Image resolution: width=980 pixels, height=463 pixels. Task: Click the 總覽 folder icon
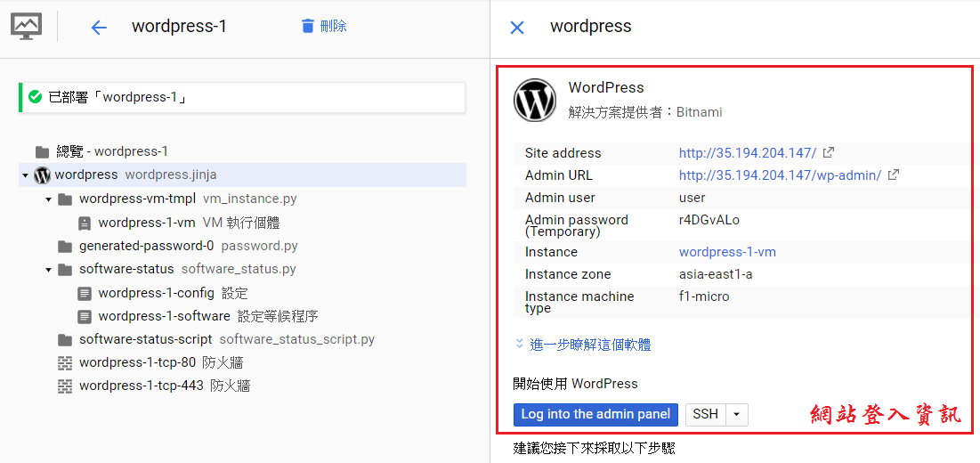tap(43, 152)
